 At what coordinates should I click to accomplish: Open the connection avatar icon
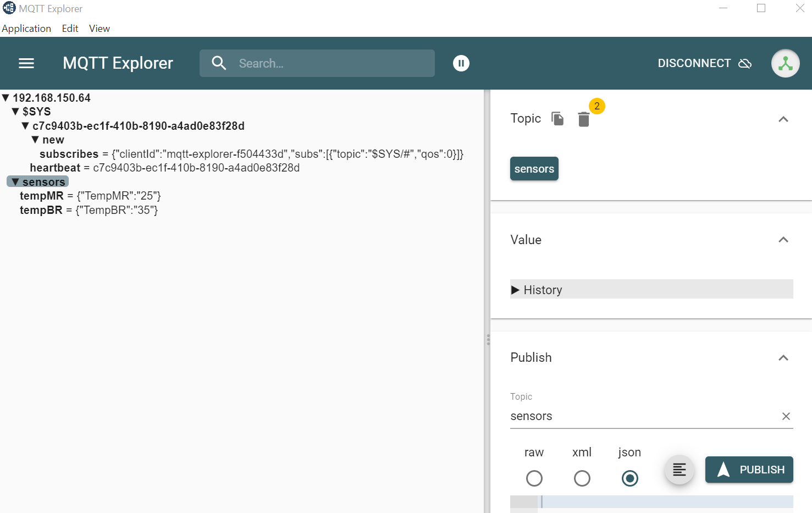pyautogui.click(x=785, y=63)
